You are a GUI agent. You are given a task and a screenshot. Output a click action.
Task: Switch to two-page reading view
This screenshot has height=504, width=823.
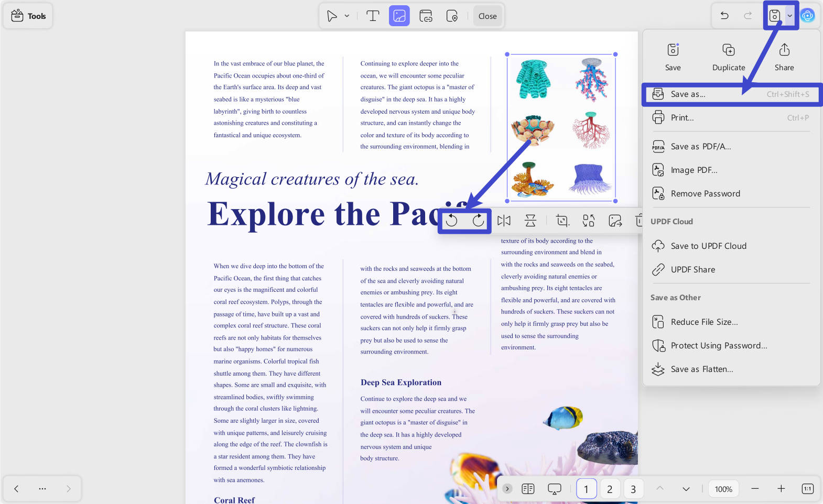click(x=528, y=489)
